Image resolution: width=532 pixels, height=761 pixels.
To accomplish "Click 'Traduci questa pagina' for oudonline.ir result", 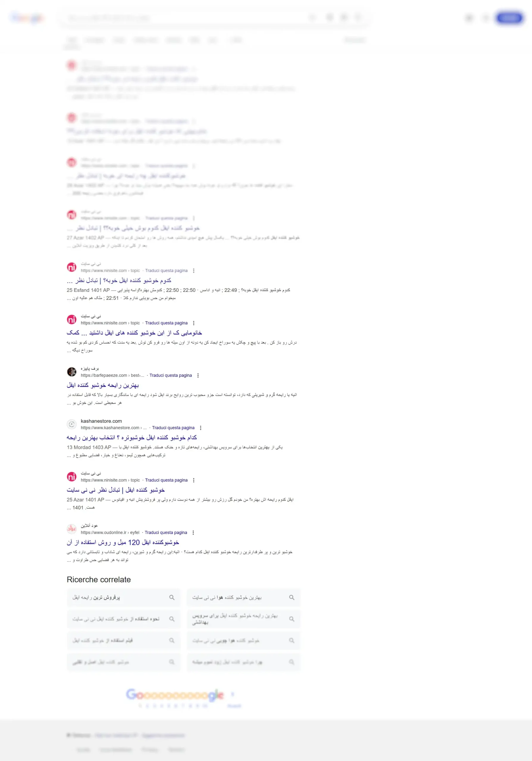I will pyautogui.click(x=166, y=532).
